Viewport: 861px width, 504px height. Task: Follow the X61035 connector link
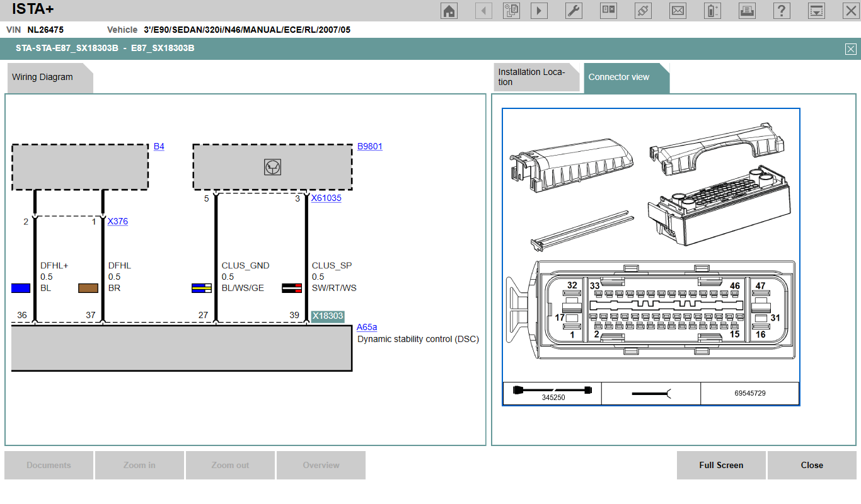(326, 198)
